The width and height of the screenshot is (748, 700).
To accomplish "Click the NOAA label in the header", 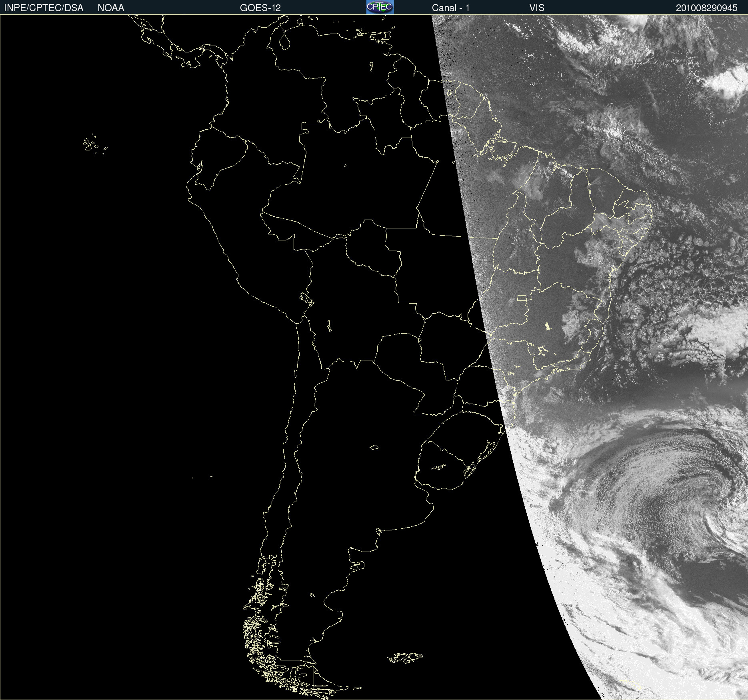I will [111, 8].
